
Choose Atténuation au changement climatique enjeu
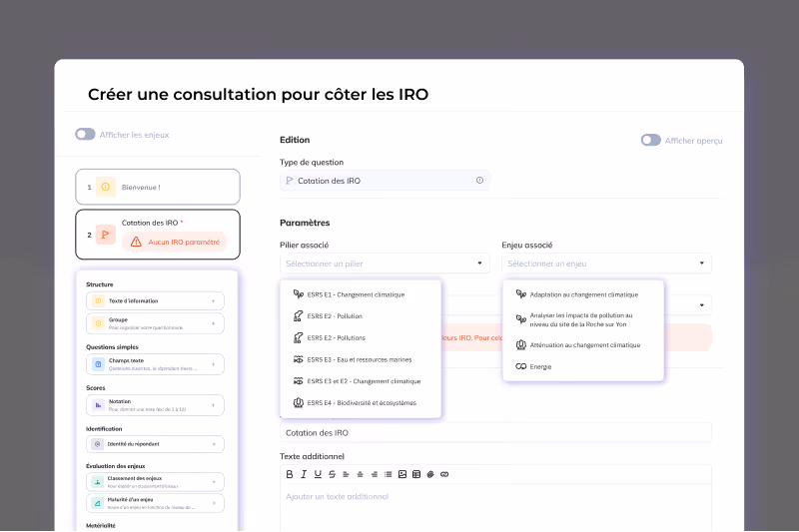coord(583,344)
